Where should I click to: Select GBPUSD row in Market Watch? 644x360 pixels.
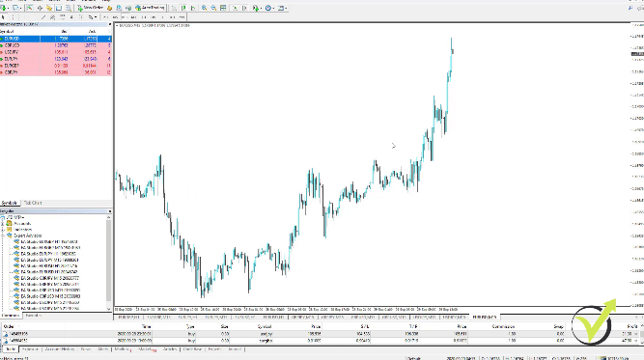(x=56, y=45)
